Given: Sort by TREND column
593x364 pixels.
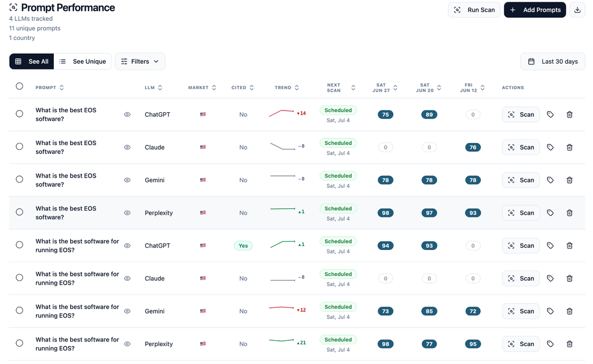Looking at the screenshot, I should tap(287, 88).
